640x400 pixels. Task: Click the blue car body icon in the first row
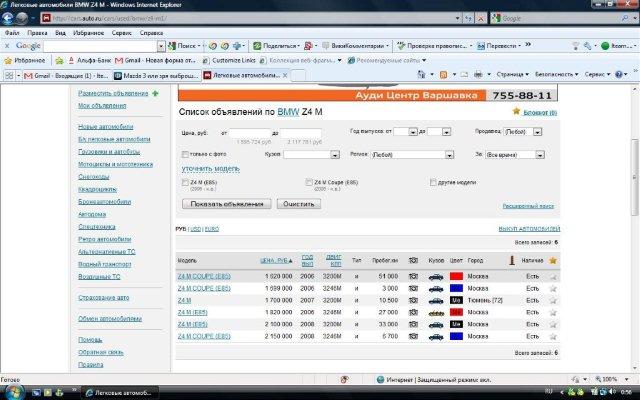coord(435,275)
